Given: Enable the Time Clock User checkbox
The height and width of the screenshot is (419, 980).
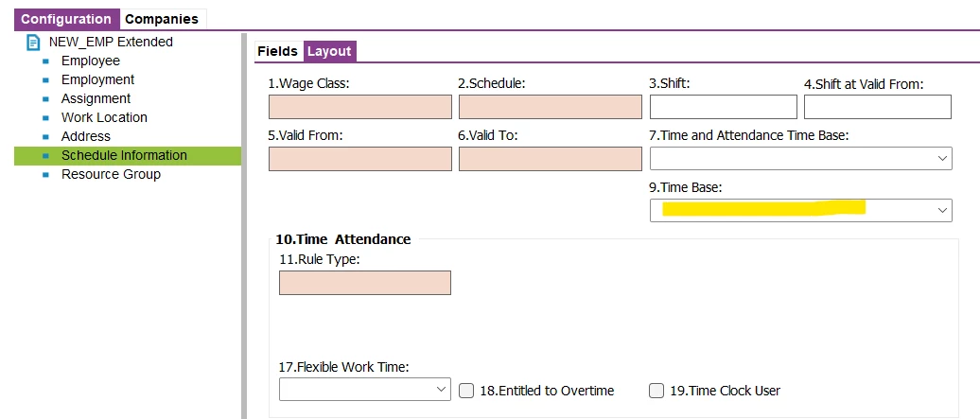Looking at the screenshot, I should coord(656,391).
